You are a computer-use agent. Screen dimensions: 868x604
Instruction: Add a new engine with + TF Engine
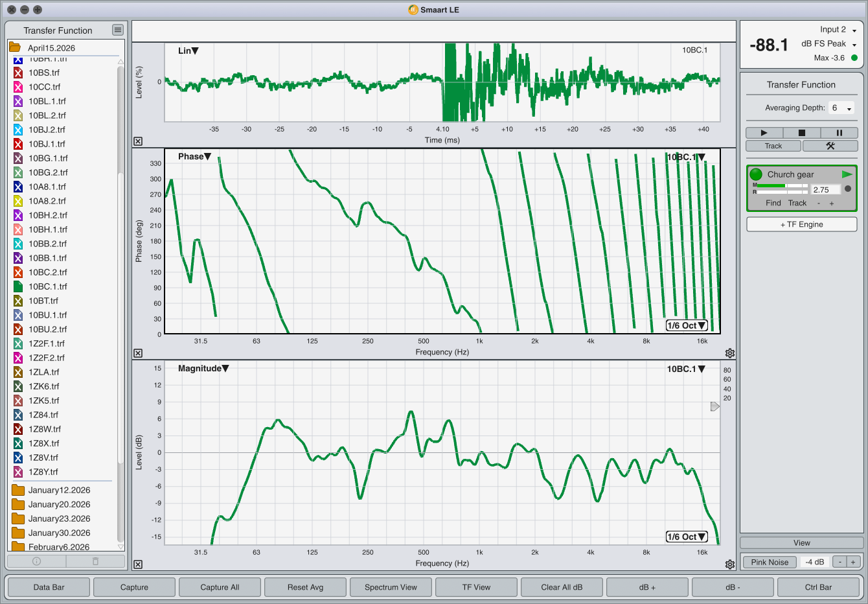point(801,224)
